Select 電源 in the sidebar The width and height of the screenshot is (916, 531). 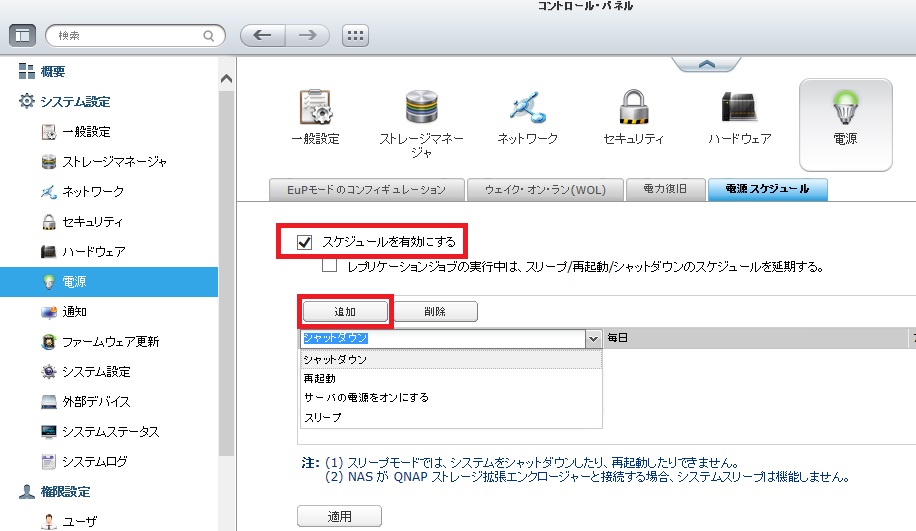pyautogui.click(x=109, y=282)
